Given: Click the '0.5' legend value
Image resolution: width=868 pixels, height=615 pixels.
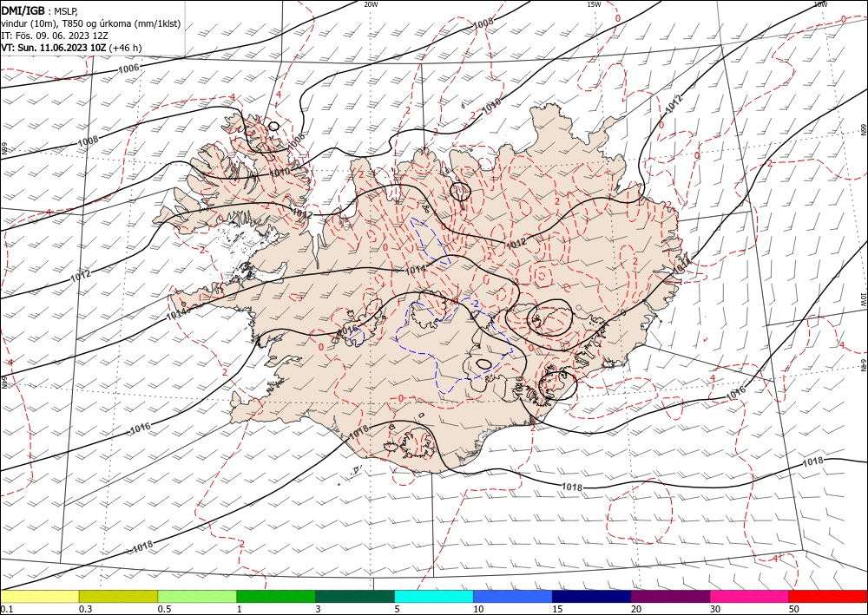Looking at the screenshot, I should [x=164, y=609].
